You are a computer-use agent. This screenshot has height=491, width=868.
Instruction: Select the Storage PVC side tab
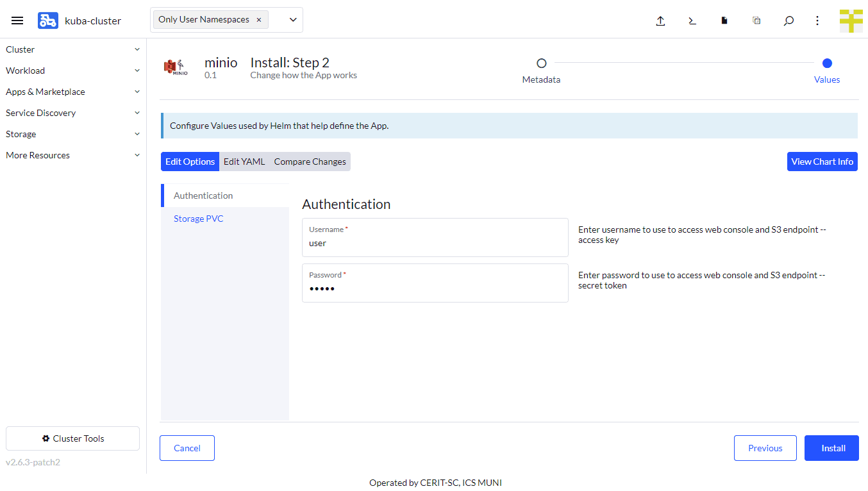coord(199,219)
